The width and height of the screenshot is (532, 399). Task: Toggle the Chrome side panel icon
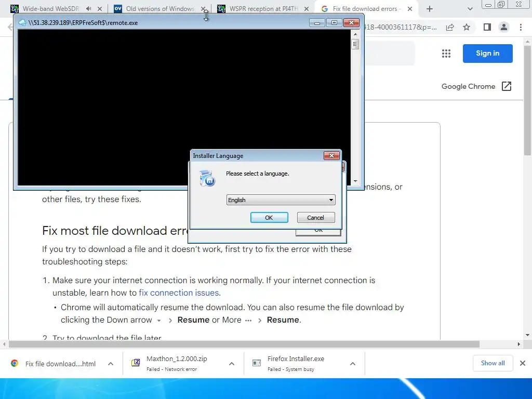point(487,27)
